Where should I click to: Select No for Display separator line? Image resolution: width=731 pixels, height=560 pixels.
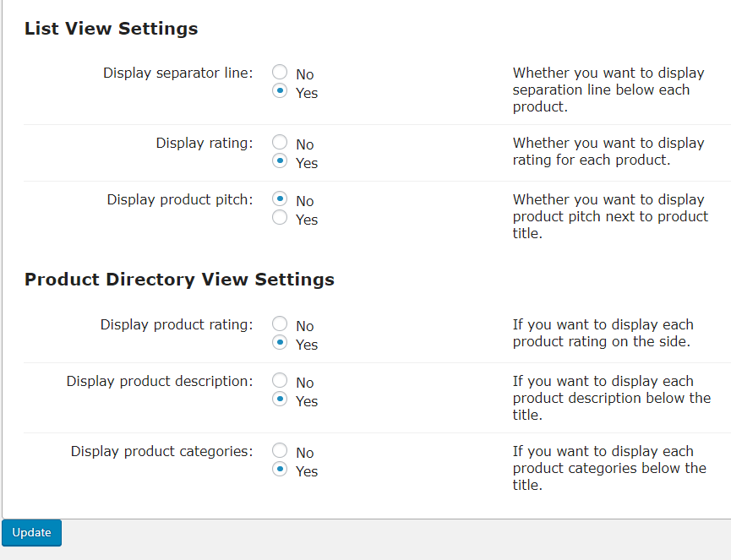[x=280, y=73]
